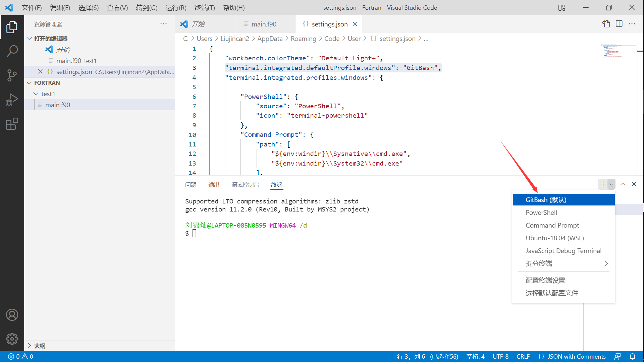This screenshot has height=362, width=644.
Task: Switch to the main.f90 editor tab
Action: (266, 24)
